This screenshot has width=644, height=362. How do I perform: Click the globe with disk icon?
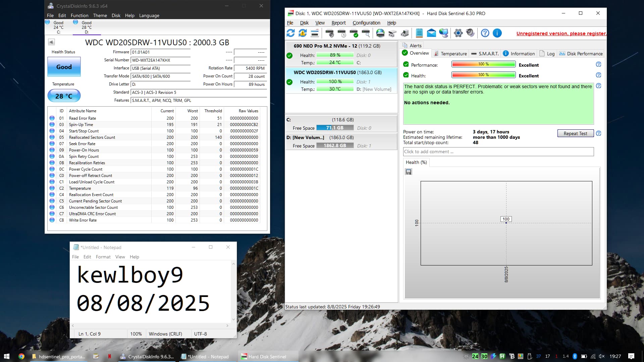[x=380, y=33]
